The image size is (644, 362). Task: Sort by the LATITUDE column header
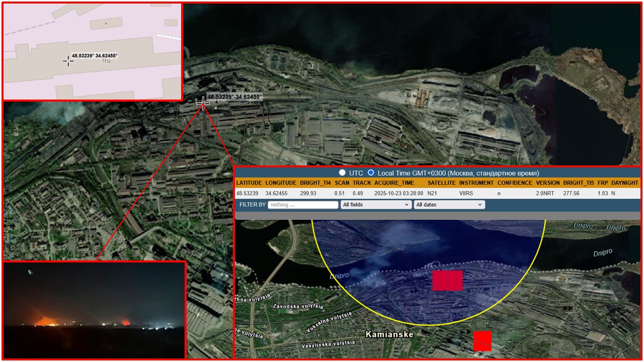(x=249, y=183)
